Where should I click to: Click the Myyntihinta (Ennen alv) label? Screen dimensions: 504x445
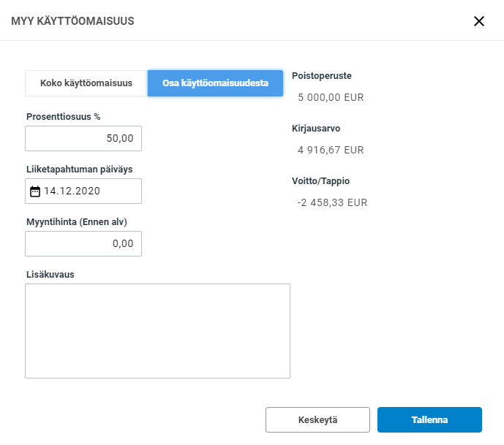(81, 221)
